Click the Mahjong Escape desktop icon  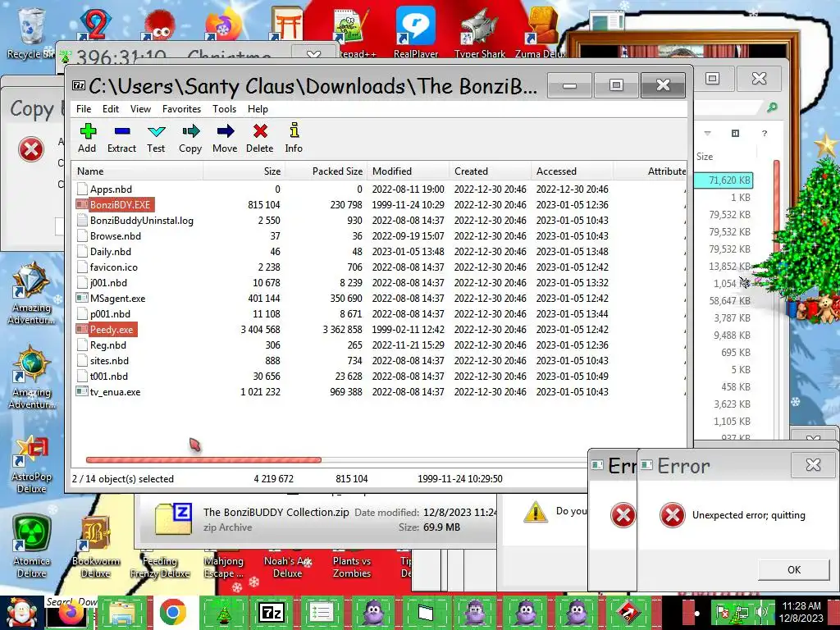tap(223, 566)
